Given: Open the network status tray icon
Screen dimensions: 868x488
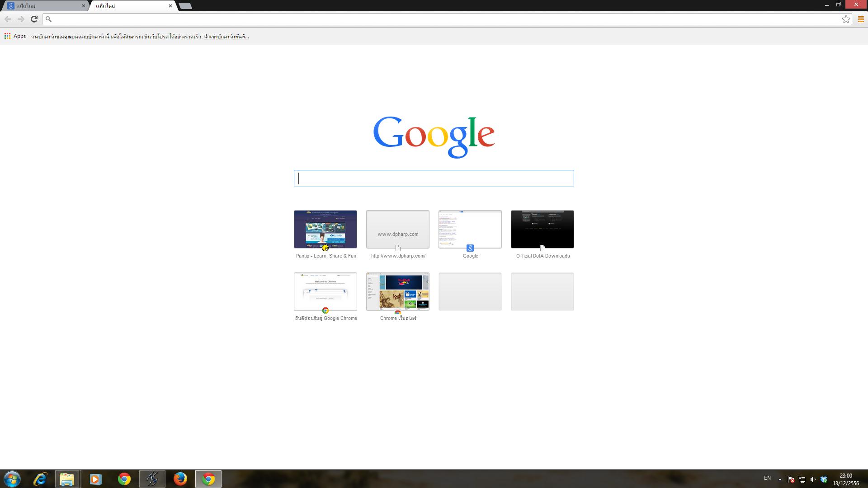Looking at the screenshot, I should 802,479.
